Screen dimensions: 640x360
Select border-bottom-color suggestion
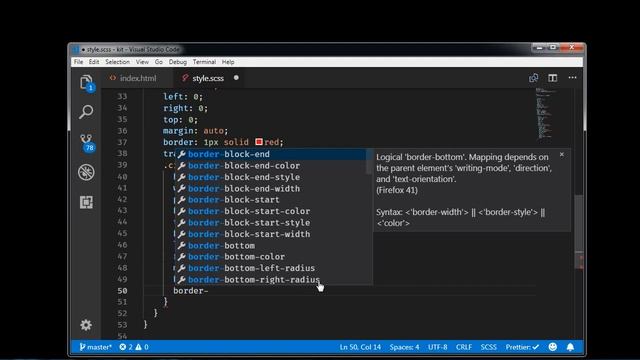click(x=271, y=257)
